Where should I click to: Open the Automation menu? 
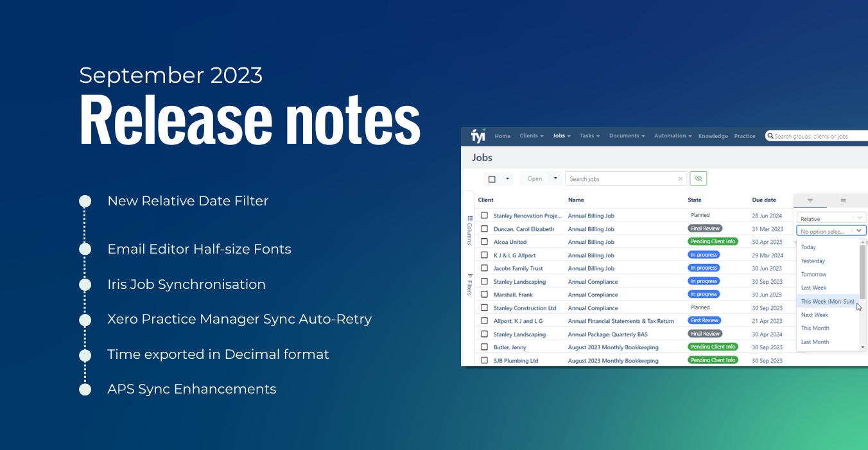tap(673, 136)
